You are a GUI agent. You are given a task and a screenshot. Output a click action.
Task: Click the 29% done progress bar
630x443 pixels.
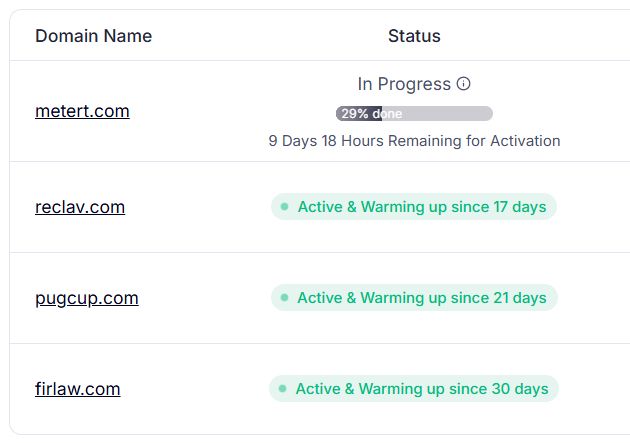[x=414, y=114]
